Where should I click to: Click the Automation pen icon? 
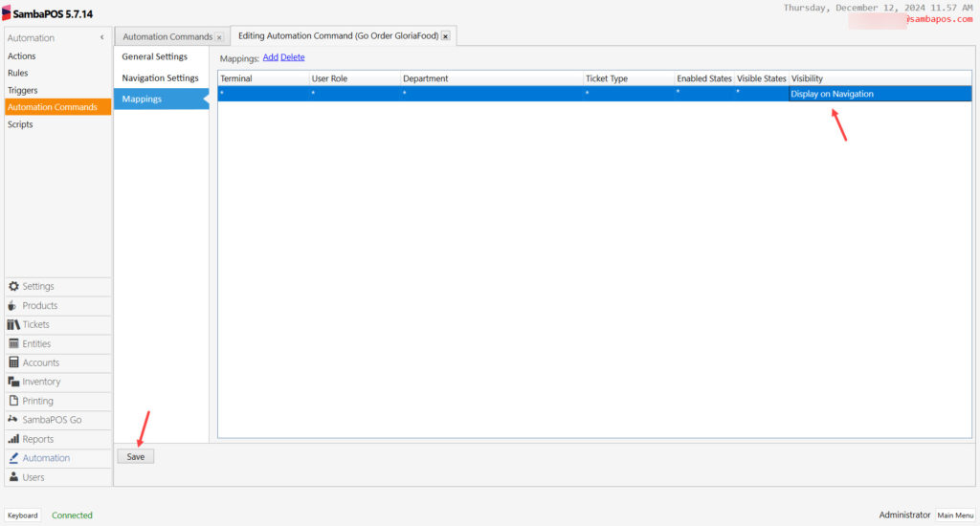pyautogui.click(x=13, y=458)
